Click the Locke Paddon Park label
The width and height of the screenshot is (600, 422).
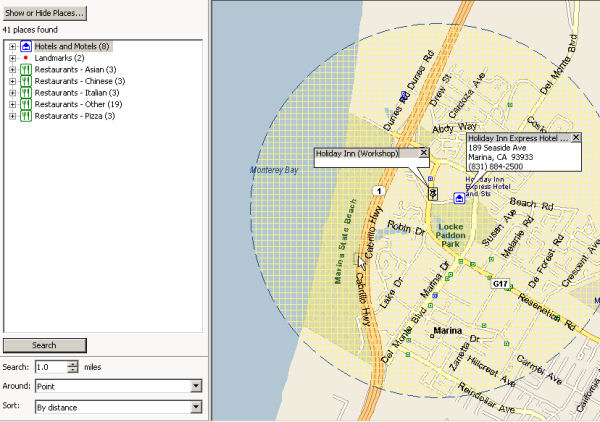(x=450, y=235)
